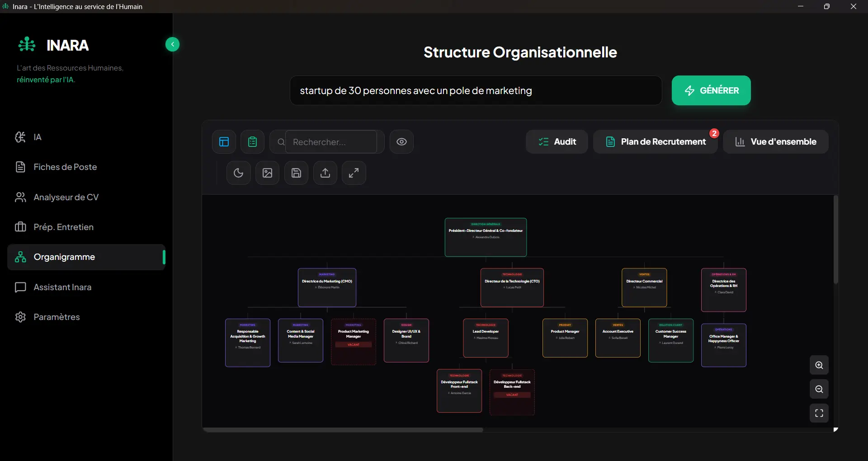
Task: Toggle visibility with the eye icon
Action: tap(401, 142)
